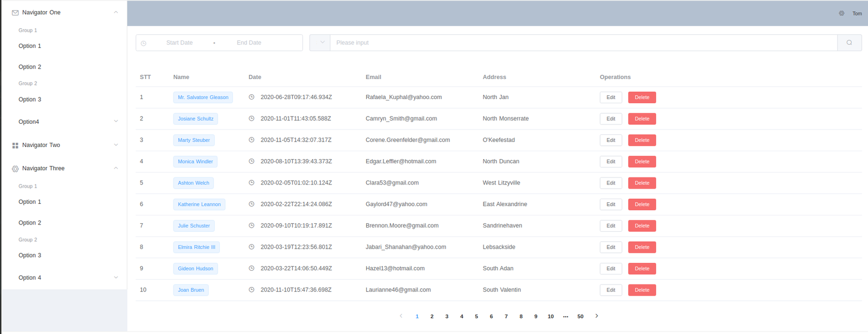The height and width of the screenshot is (334, 868).
Task: Collapse the Navigator Three menu
Action: (x=116, y=169)
